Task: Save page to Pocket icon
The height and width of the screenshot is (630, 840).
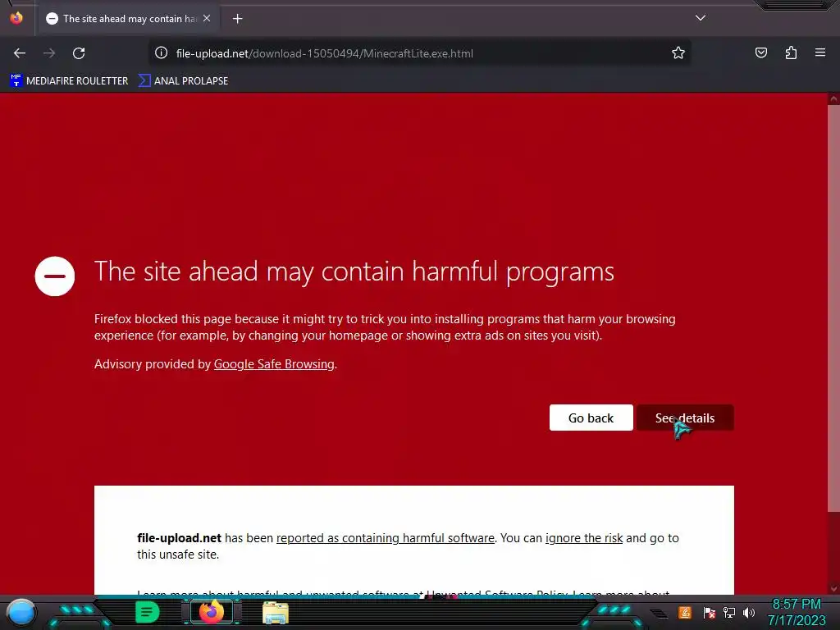Action: (x=761, y=52)
